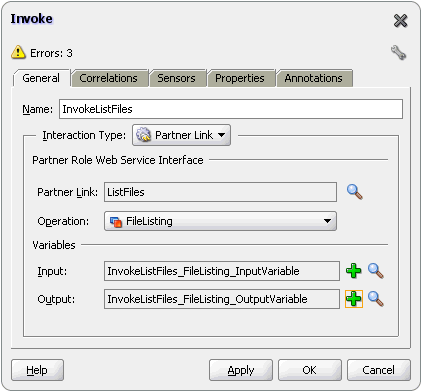Click the Cancel button
The image size is (421, 392).
[x=379, y=370]
